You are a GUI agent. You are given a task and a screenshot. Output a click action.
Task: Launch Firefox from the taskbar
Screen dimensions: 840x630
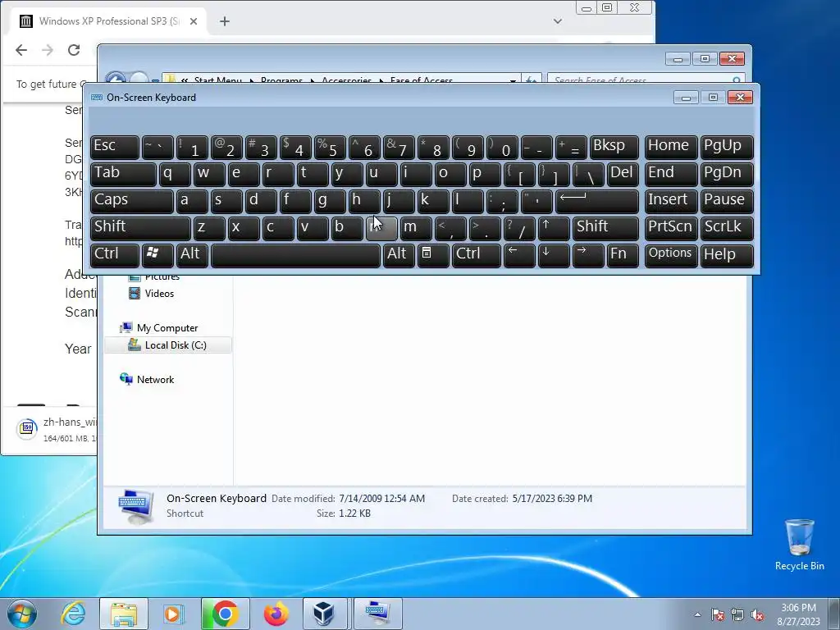(x=276, y=614)
